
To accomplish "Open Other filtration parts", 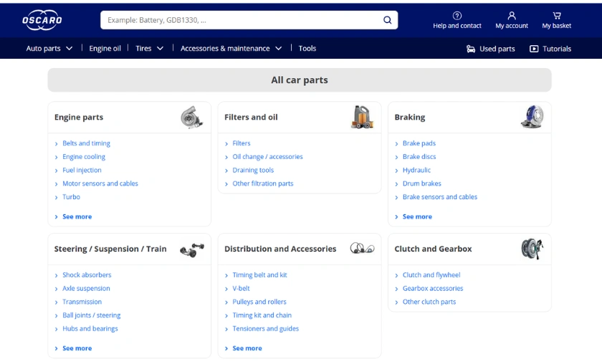I will click(x=262, y=183).
